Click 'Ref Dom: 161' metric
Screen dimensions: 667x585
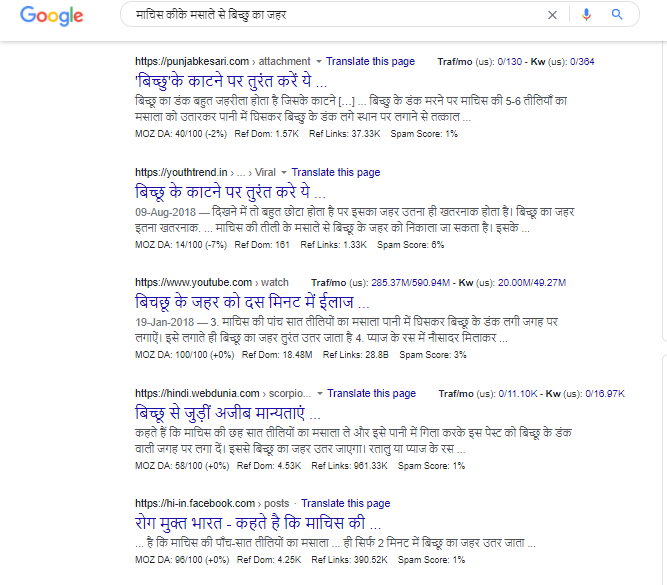[262, 245]
